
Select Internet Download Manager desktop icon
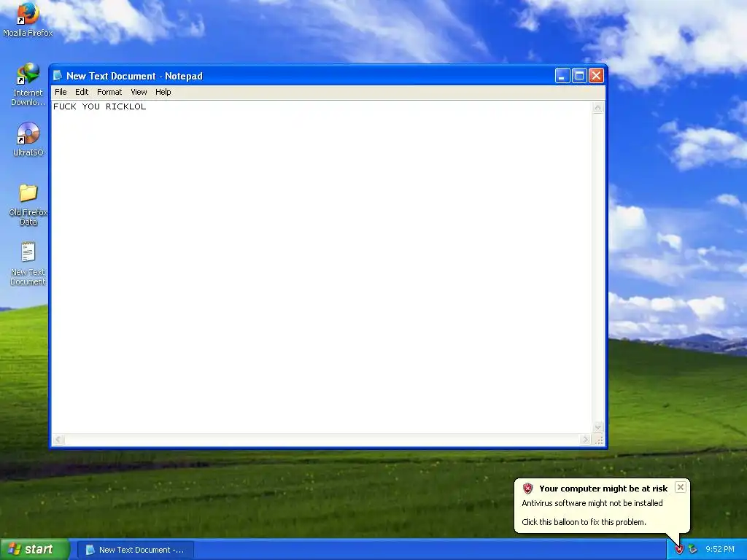click(x=28, y=85)
